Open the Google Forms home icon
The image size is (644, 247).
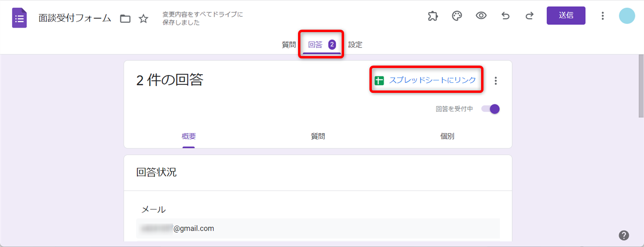pyautogui.click(x=20, y=18)
